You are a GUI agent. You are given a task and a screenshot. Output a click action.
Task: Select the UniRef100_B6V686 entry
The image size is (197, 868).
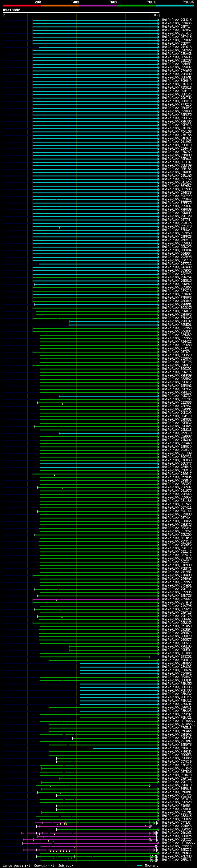[177, 57]
